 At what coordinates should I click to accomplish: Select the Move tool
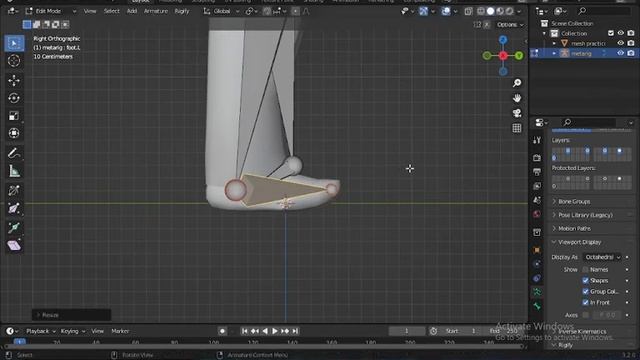[x=14, y=80]
